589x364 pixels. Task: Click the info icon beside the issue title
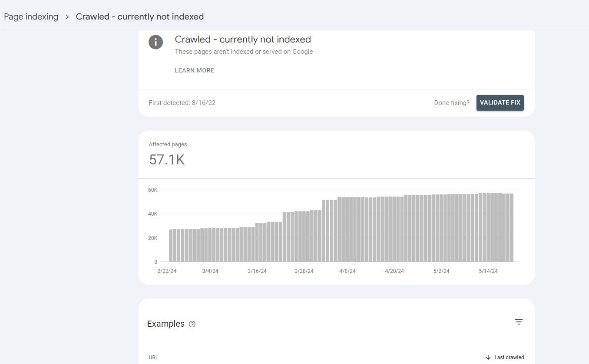point(156,42)
